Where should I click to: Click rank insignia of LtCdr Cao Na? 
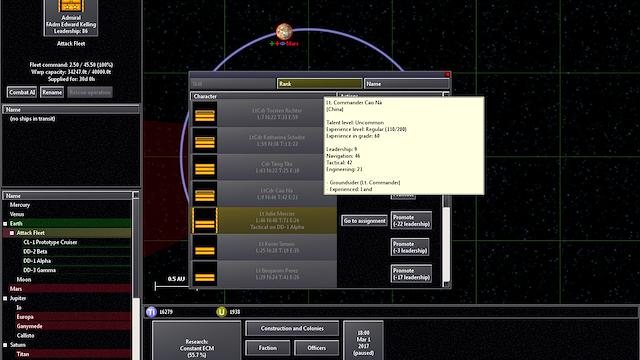tap(204, 194)
